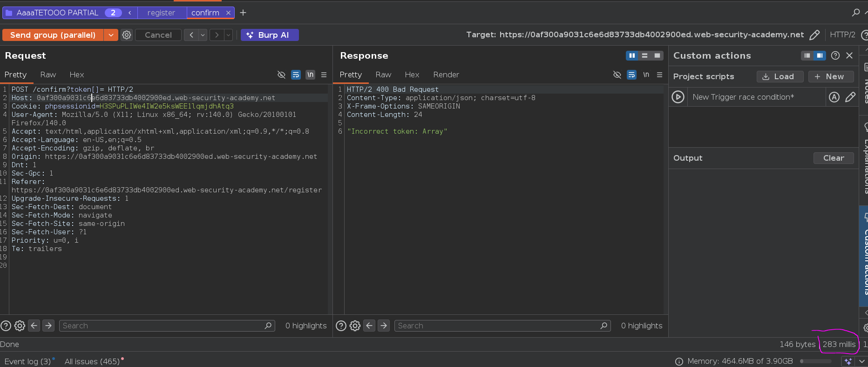Open Send group mode dropdown arrow
The width and height of the screenshot is (868, 367).
point(111,35)
